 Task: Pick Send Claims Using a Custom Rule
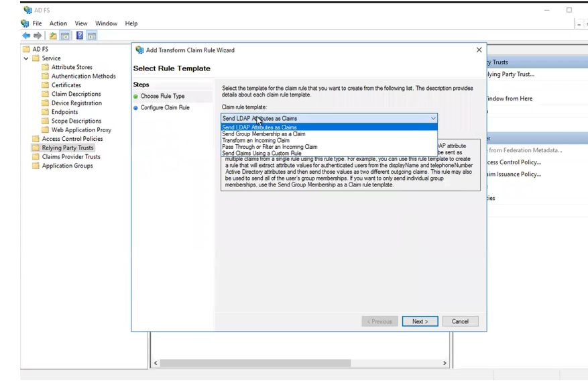[261, 154]
